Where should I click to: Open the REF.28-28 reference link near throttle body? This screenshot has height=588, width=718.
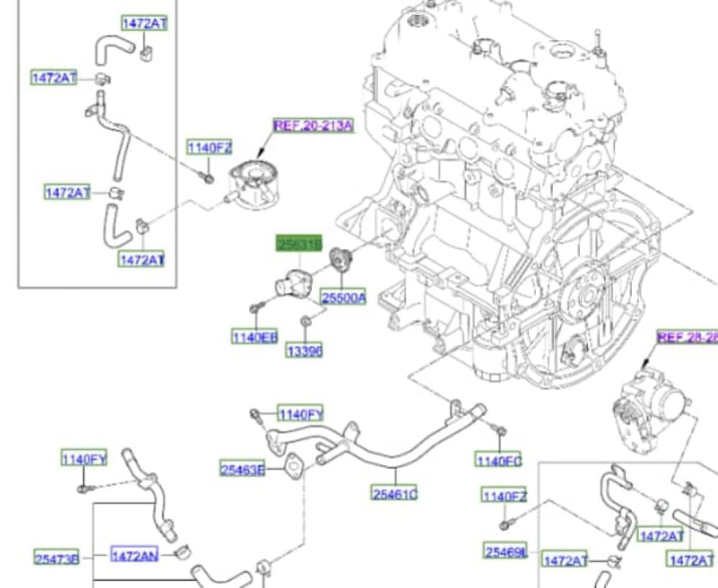tap(688, 337)
